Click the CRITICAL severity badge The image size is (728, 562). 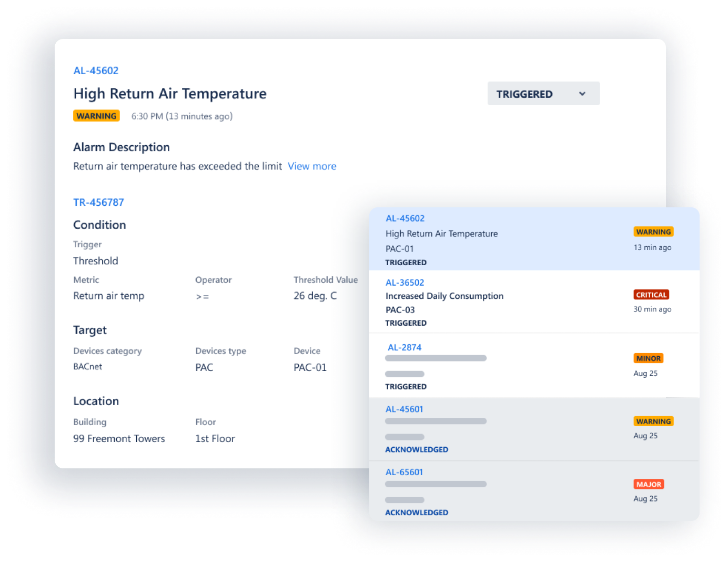651,295
